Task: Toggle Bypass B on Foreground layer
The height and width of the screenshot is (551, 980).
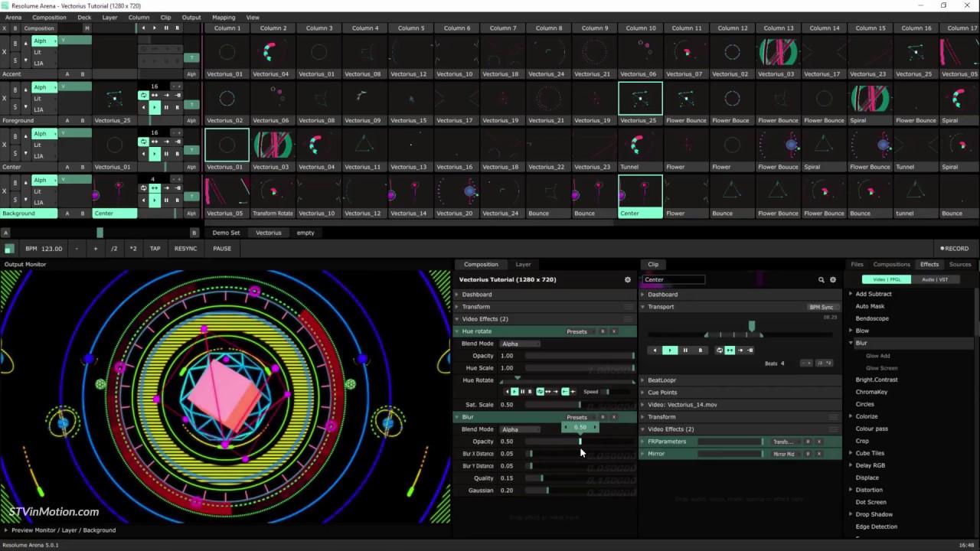Action: click(15, 90)
